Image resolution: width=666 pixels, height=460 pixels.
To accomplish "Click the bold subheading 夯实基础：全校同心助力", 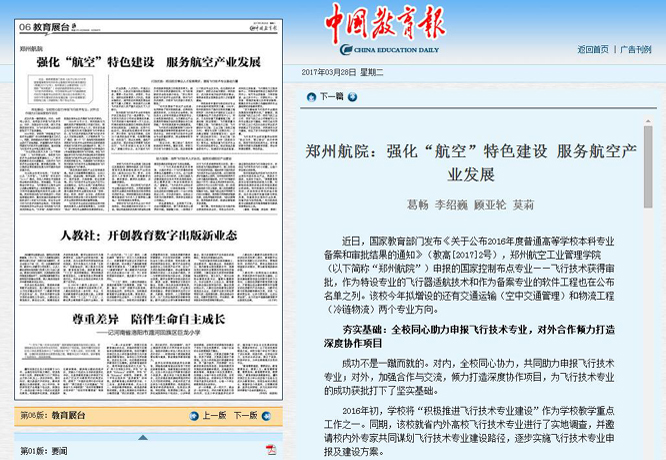I will point(469,336).
